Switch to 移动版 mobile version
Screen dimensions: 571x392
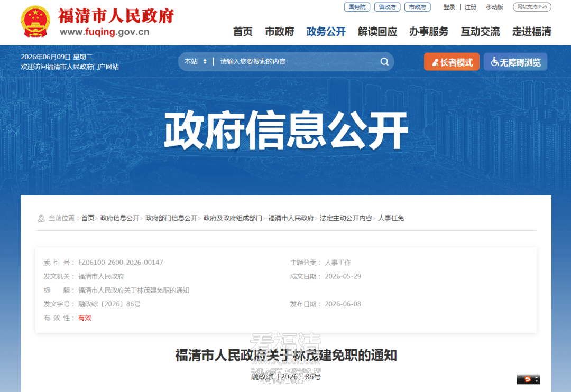tap(494, 7)
